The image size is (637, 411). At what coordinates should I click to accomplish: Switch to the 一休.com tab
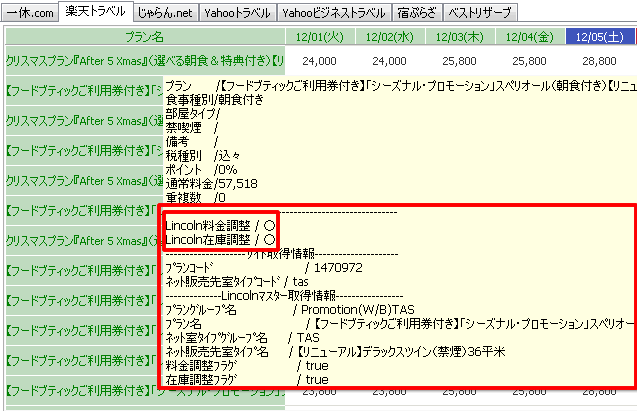[x=29, y=13]
